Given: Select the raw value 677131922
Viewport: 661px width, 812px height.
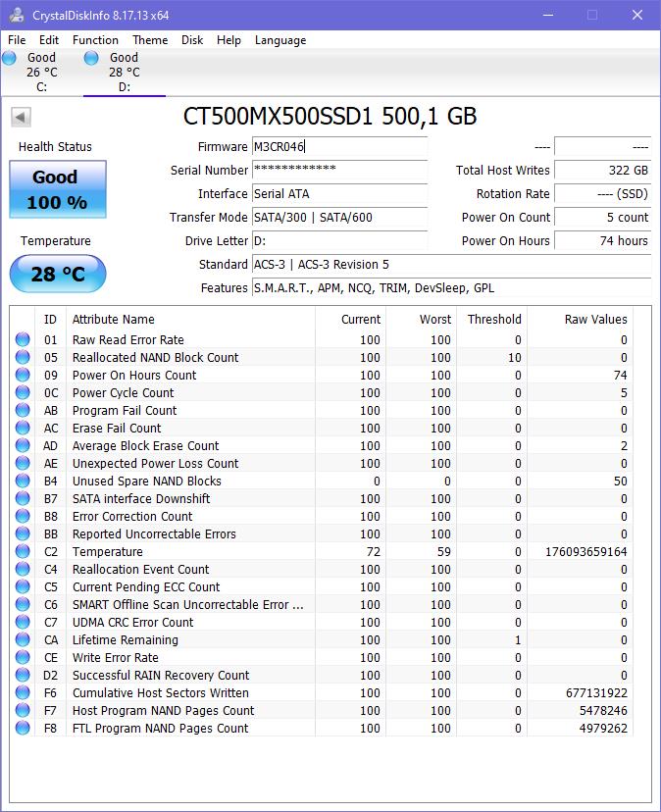Looking at the screenshot, I should 596,693.
